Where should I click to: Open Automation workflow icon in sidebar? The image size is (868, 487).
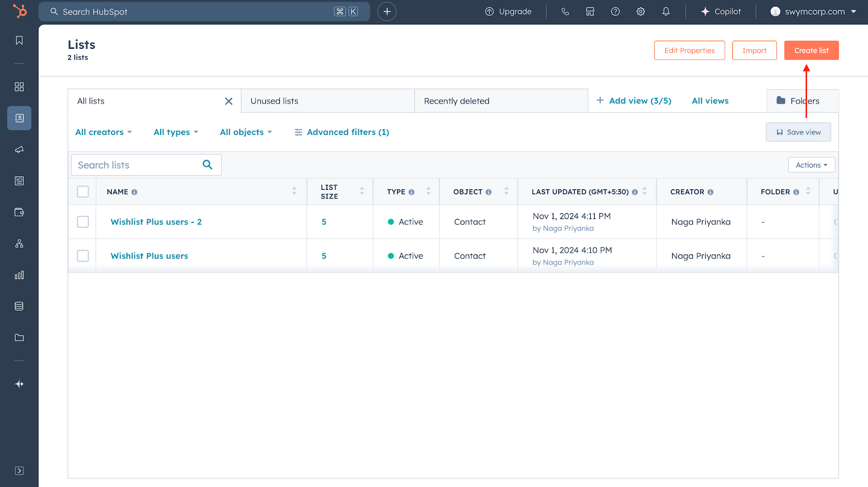pyautogui.click(x=20, y=243)
